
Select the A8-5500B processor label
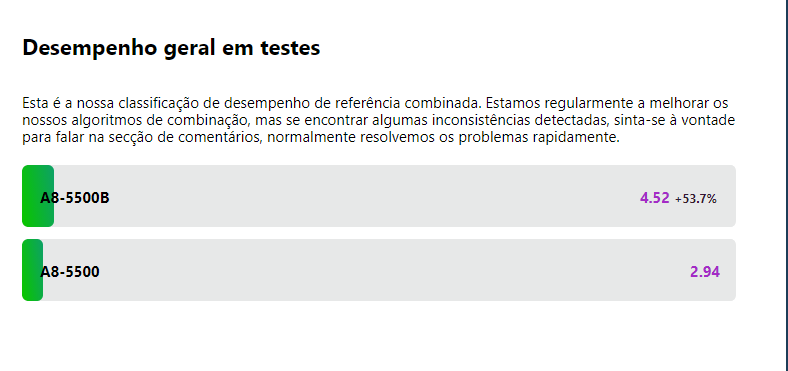coord(75,198)
